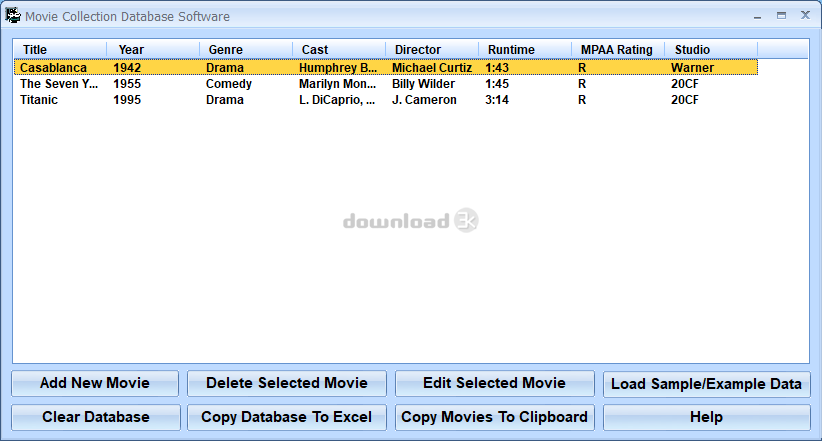Click the Marilyn Mon... cast cell
822x441 pixels.
[x=338, y=84]
